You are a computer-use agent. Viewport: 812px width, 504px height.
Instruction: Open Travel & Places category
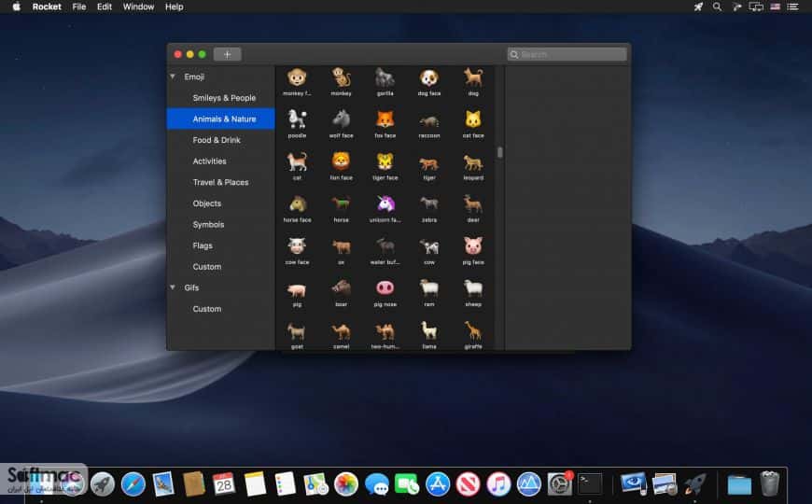220,182
